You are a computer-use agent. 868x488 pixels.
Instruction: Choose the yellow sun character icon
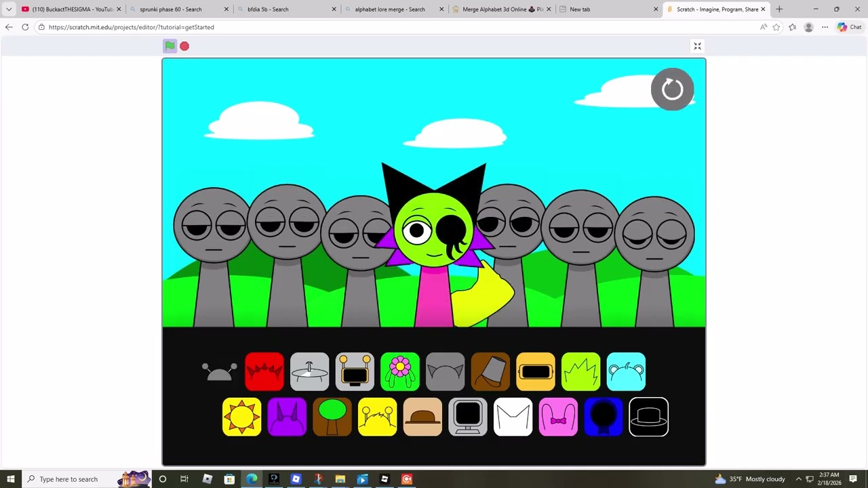pyautogui.click(x=242, y=417)
